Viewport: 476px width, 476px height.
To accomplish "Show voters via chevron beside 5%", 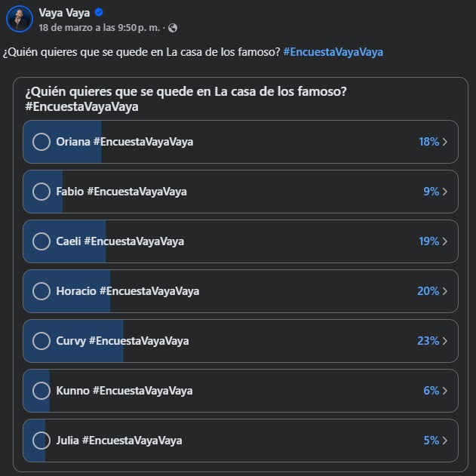I will pos(446,441).
